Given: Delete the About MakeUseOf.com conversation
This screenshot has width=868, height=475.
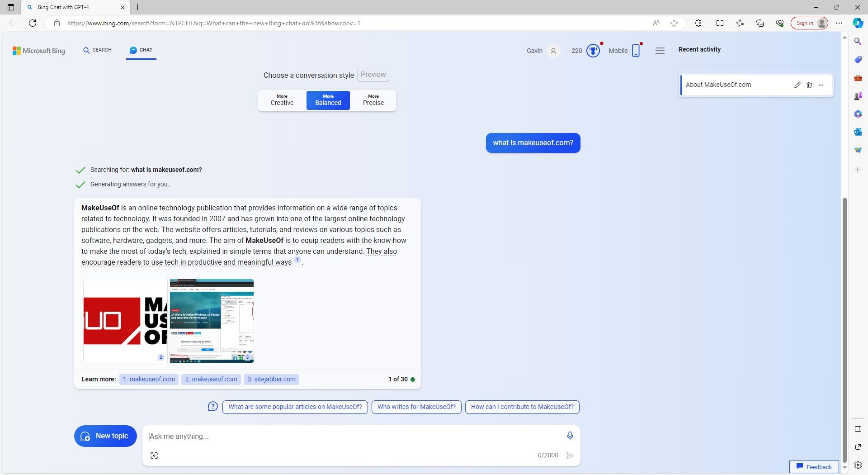Looking at the screenshot, I should (809, 85).
